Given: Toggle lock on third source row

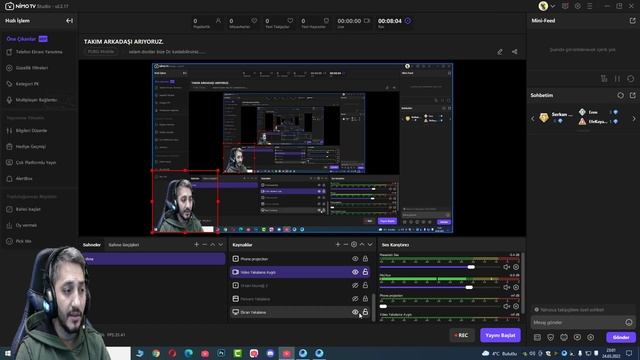Looking at the screenshot, I should pyautogui.click(x=365, y=285).
